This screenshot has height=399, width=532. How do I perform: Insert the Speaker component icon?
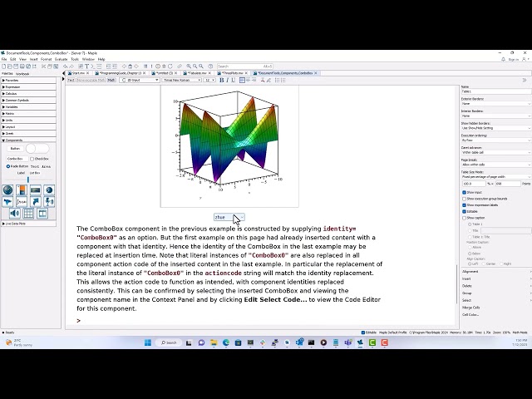(x=15, y=213)
